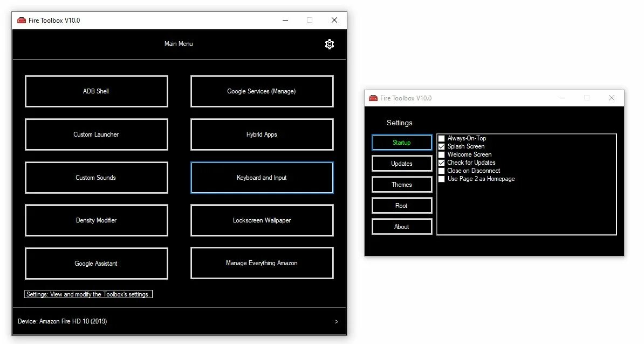Screen dimensions: 644x344
Task: Select the Startup settings tab
Action: coord(402,142)
